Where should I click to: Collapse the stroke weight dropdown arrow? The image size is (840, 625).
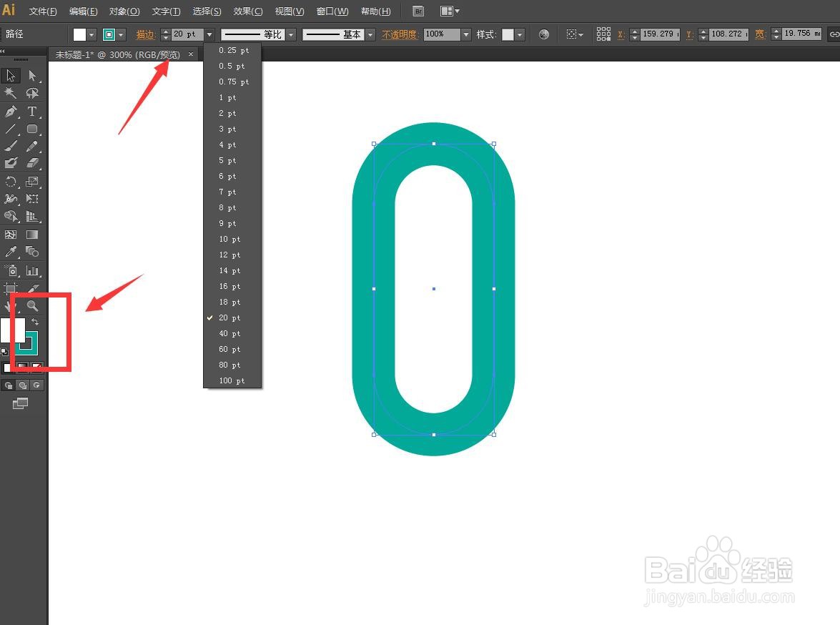tap(209, 35)
